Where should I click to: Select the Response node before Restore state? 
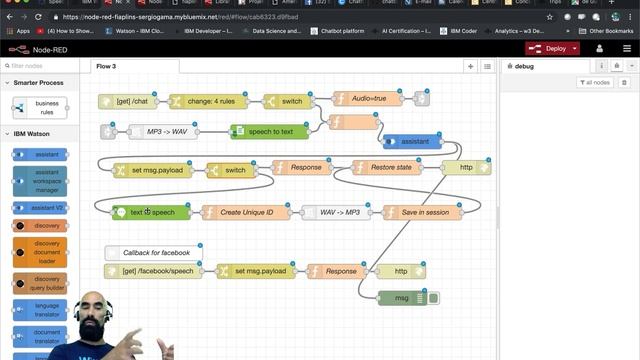pyautogui.click(x=302, y=167)
